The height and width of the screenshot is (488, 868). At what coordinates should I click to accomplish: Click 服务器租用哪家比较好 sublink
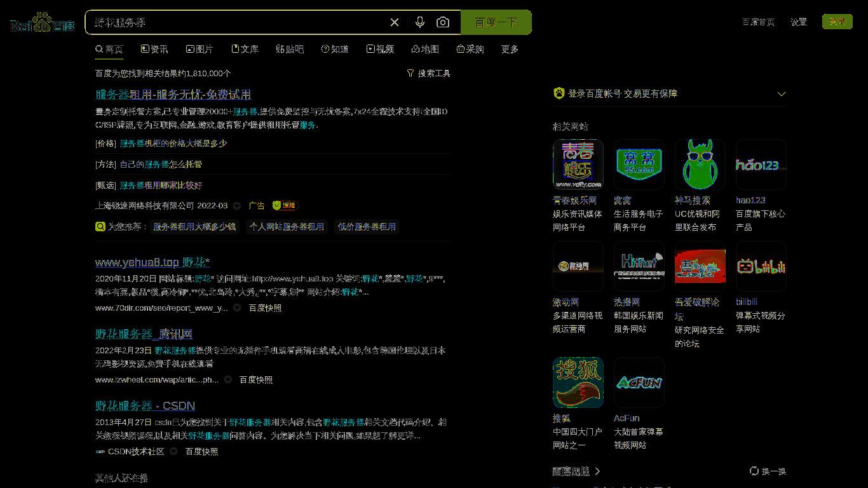coord(161,186)
